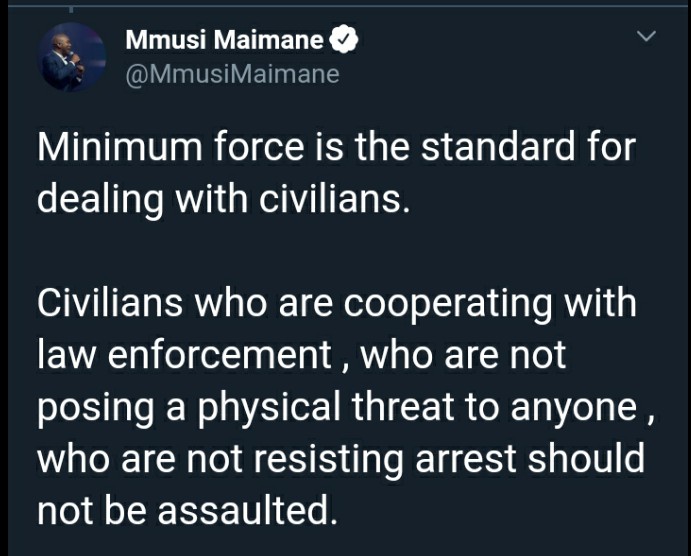This screenshot has height=556, width=691.
Task: Click the phrase 'law enforcement'
Action: (x=184, y=354)
